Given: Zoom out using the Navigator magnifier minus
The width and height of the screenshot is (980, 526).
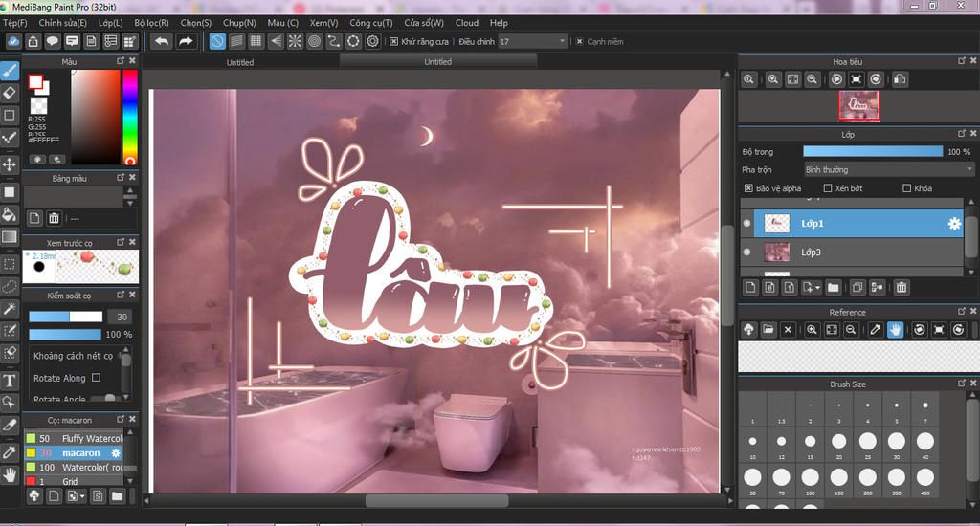Looking at the screenshot, I should tap(812, 79).
